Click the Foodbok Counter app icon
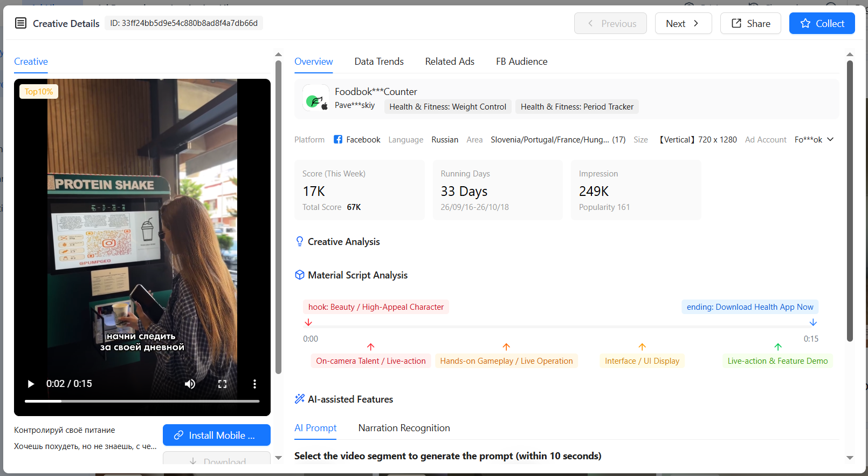This screenshot has width=868, height=476. click(x=316, y=98)
